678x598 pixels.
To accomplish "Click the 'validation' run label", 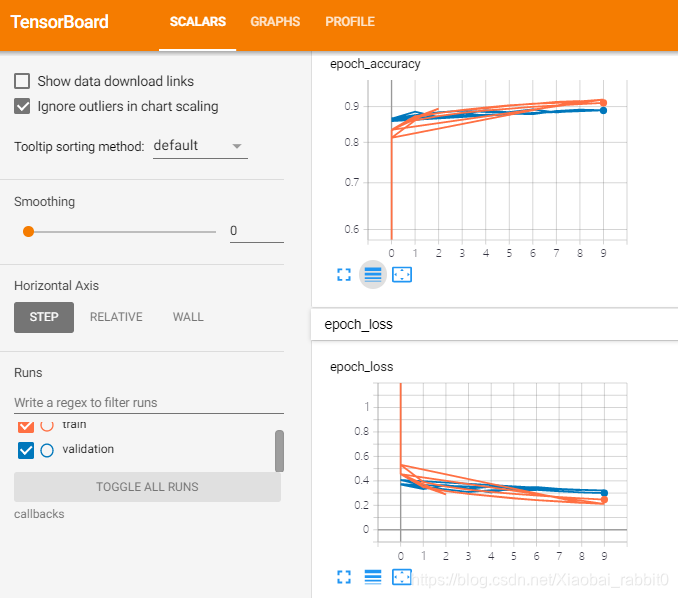I will 88,449.
